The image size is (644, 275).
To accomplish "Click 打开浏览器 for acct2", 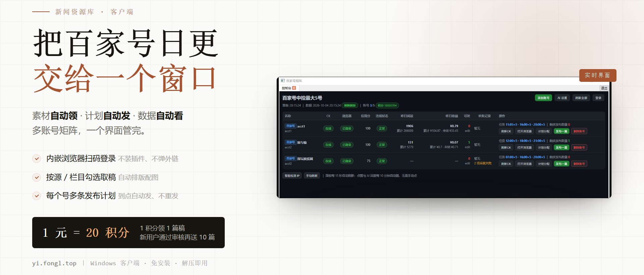I will pyautogui.click(x=524, y=148).
